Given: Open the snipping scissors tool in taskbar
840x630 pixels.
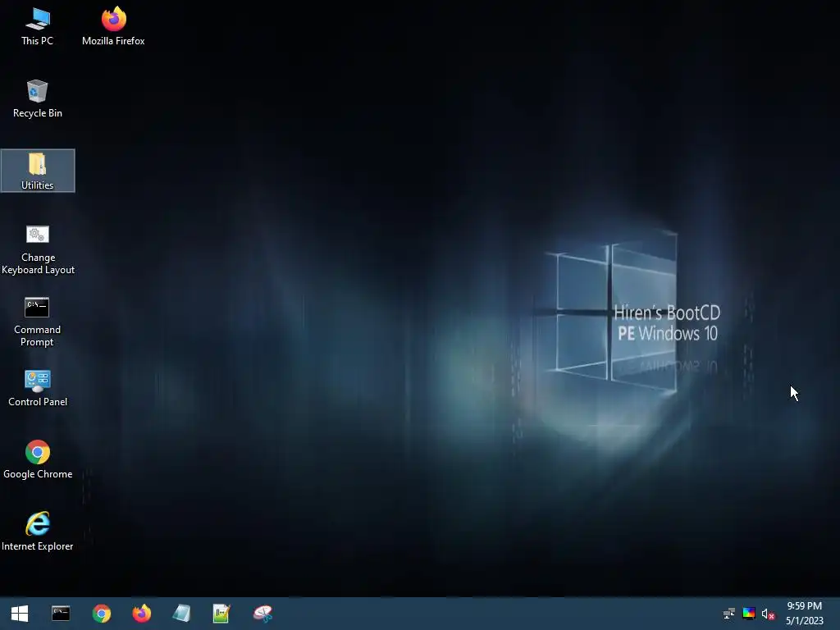Looking at the screenshot, I should [262, 614].
